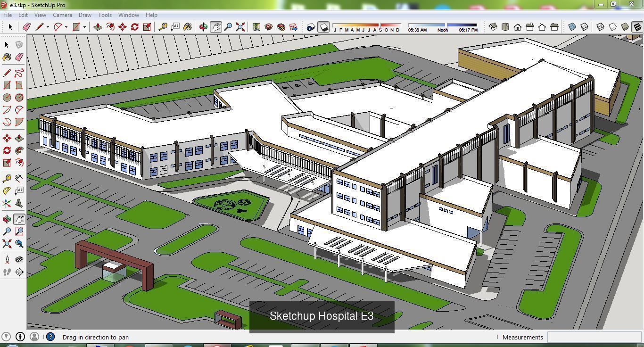This screenshot has height=347, width=644.
Task: Open the File menu
Action: point(8,15)
